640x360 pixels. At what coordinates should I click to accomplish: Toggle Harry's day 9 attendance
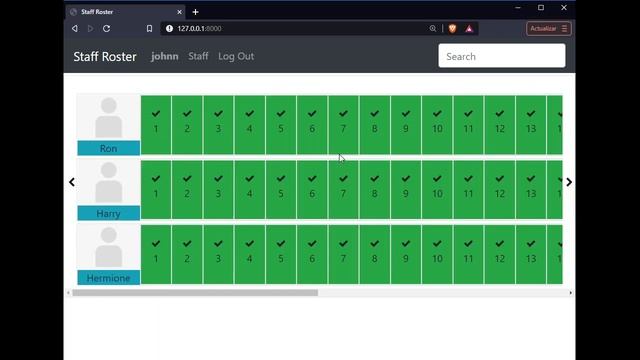[x=406, y=190]
